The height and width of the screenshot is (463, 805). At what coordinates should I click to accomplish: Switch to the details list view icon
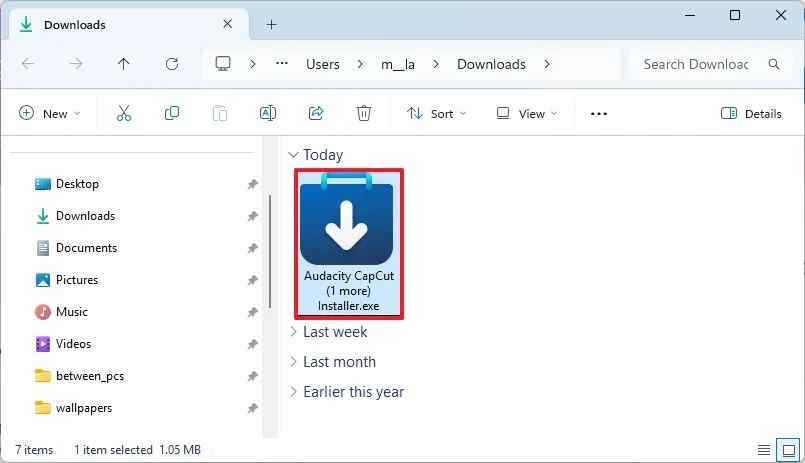pos(764,450)
